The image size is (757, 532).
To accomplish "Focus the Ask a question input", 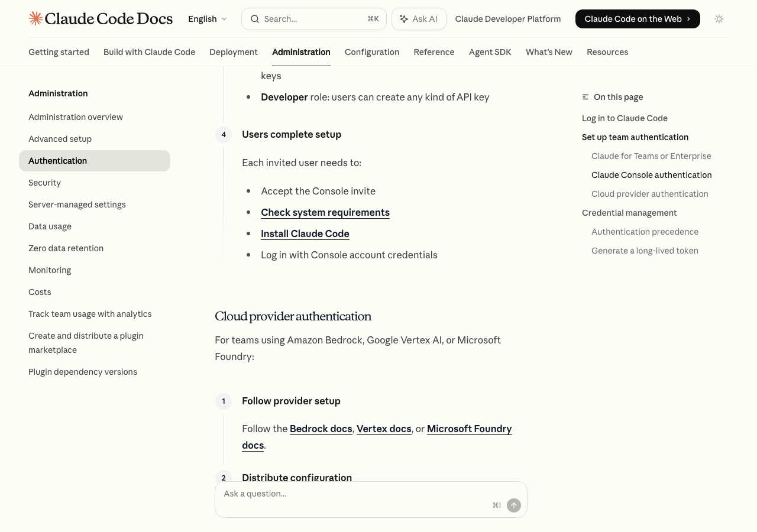I will (x=355, y=494).
